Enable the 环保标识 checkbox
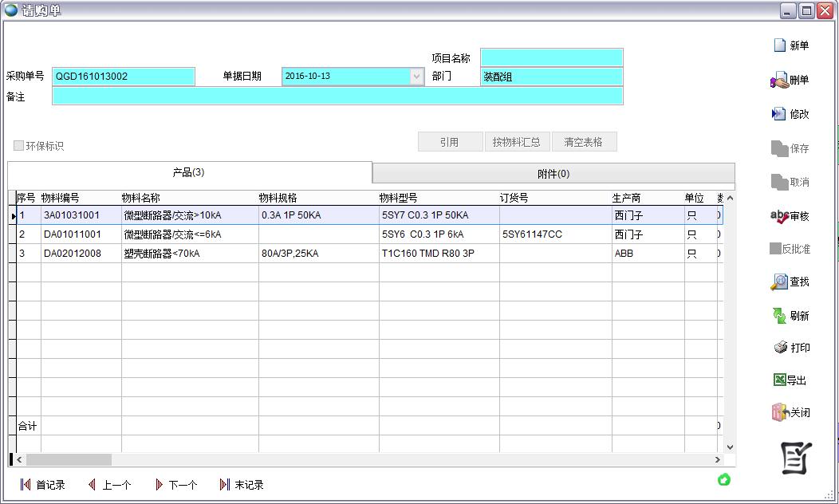 [x=18, y=144]
